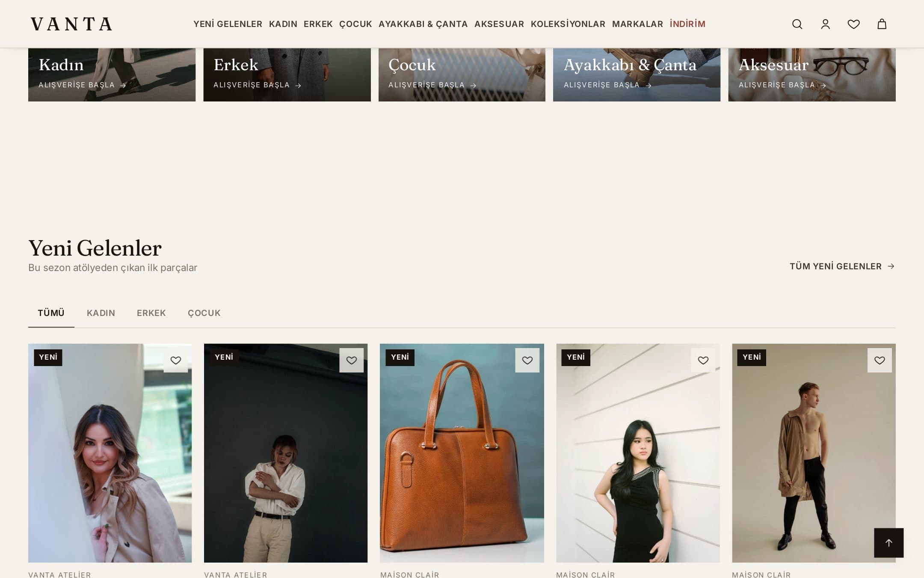
Task: Open the man in beige coat product image
Action: (814, 453)
